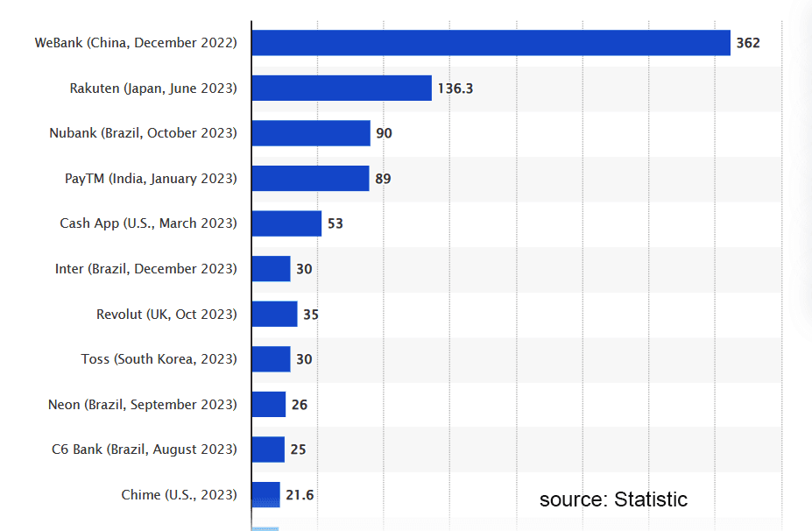Image resolution: width=812 pixels, height=531 pixels.
Task: Click the C6 Bank (Brazil, August 2023) label
Action: tap(144, 450)
